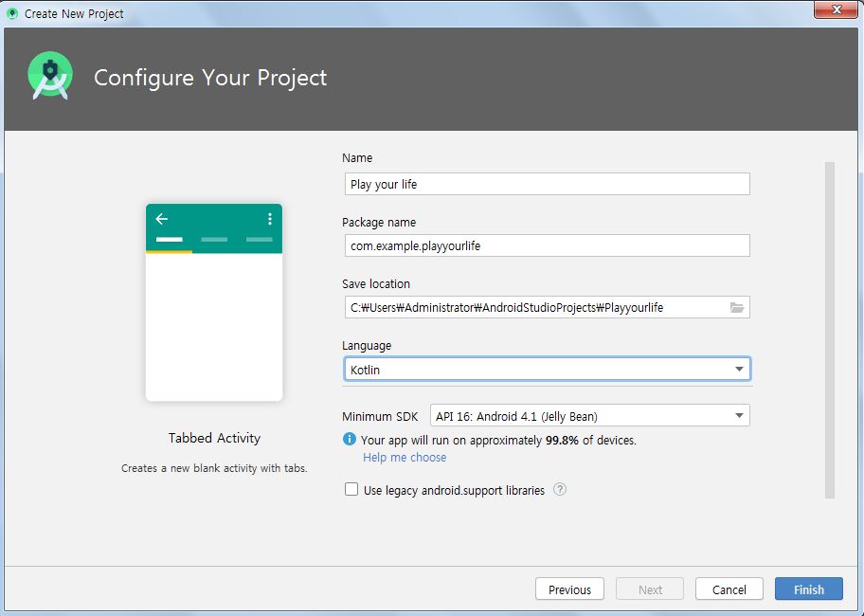Click the Cancel button

click(729, 589)
